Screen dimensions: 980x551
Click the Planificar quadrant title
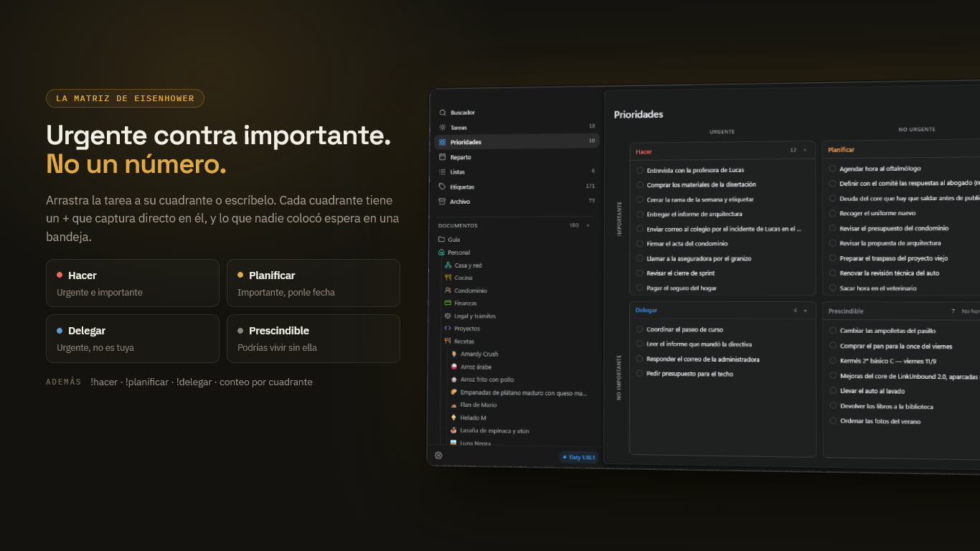[x=841, y=150]
